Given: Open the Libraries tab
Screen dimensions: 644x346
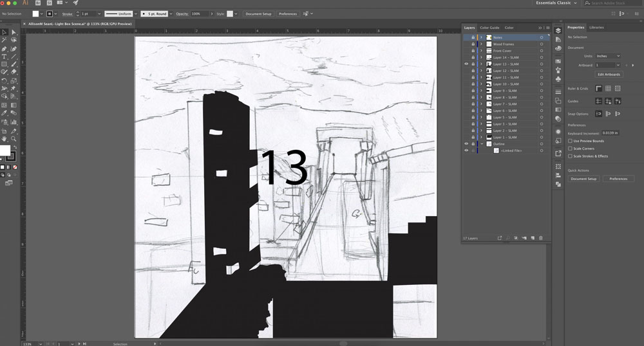Looking at the screenshot, I should point(596,28).
